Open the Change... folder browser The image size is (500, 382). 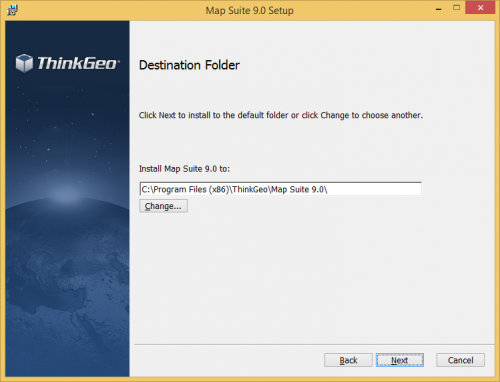point(163,206)
